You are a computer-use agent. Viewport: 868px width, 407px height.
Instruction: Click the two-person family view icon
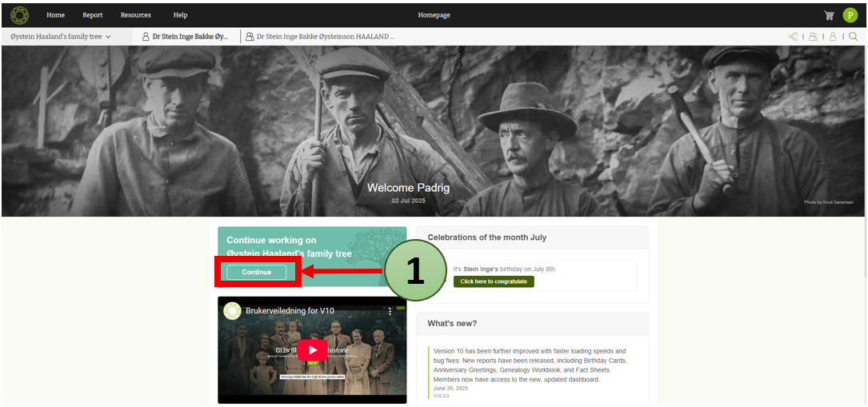coord(813,37)
